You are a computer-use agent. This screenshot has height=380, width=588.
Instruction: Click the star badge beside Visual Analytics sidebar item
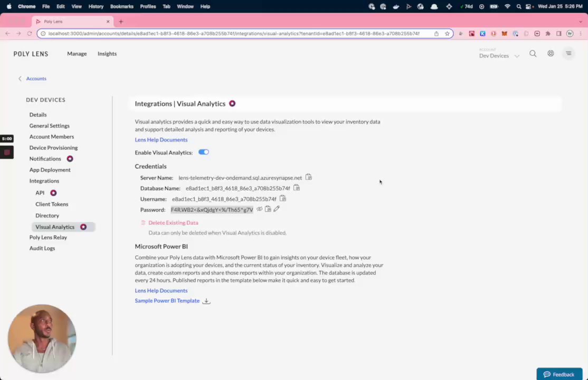point(83,227)
